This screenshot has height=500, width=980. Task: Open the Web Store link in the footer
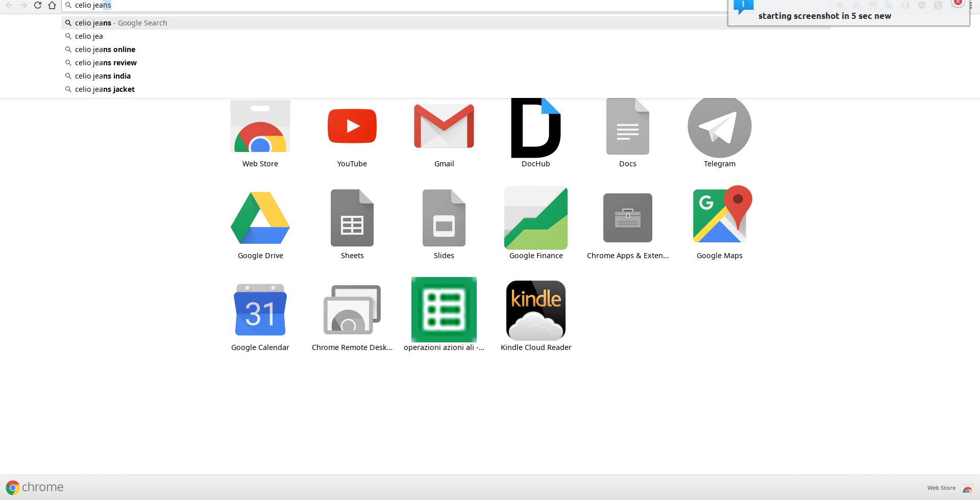[x=949, y=488]
